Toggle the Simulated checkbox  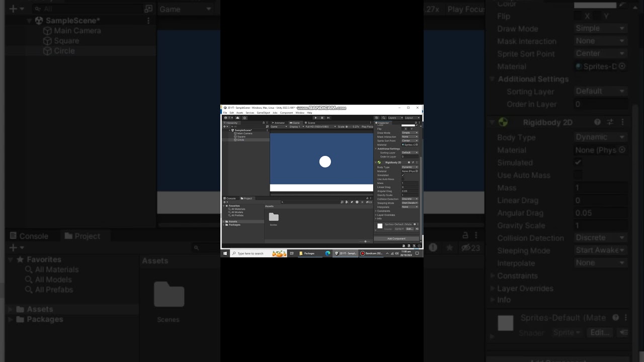[x=403, y=175]
